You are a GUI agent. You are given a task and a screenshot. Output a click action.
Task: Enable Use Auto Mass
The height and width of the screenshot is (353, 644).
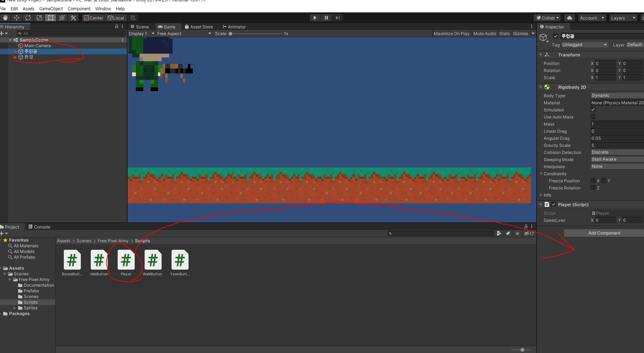593,117
